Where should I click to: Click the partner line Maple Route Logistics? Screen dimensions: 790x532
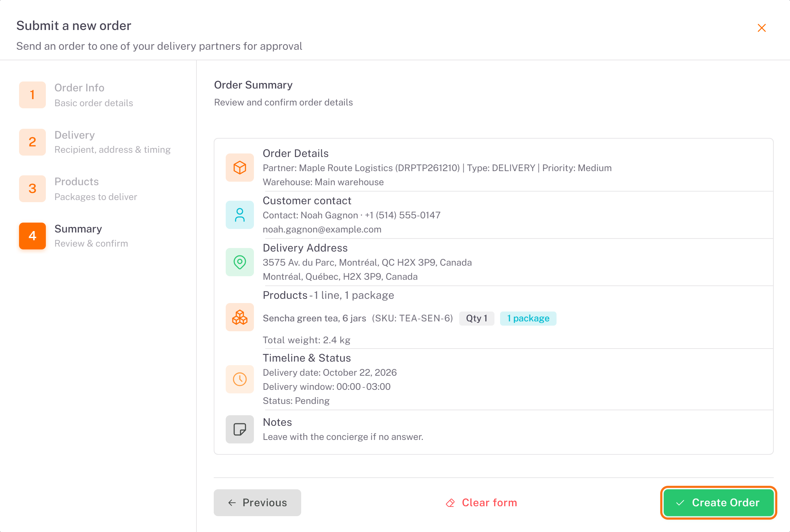pos(437,168)
